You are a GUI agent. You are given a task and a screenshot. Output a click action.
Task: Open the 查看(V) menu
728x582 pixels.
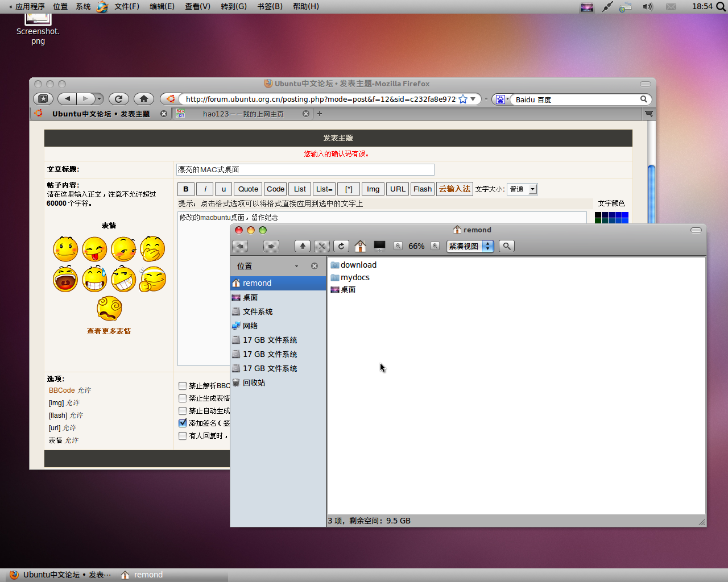[197, 6]
